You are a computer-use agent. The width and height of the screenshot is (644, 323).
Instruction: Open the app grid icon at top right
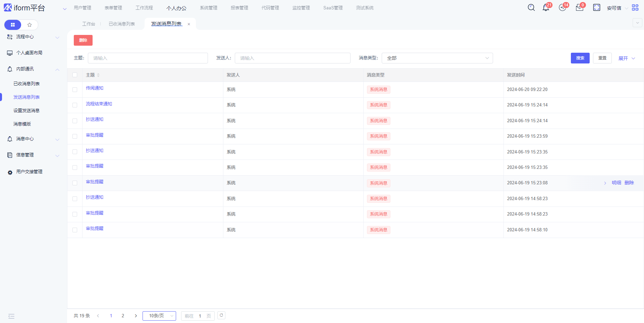[x=635, y=7]
